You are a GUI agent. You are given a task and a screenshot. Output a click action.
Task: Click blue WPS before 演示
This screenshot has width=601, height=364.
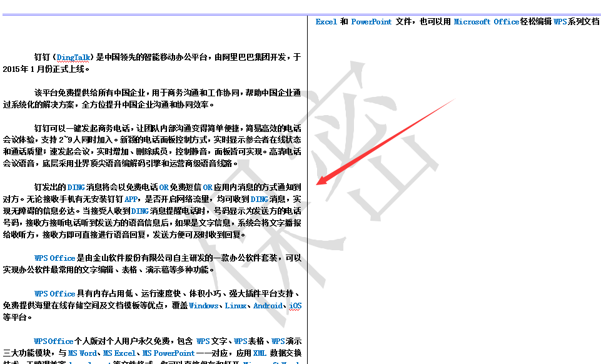[x=278, y=341]
